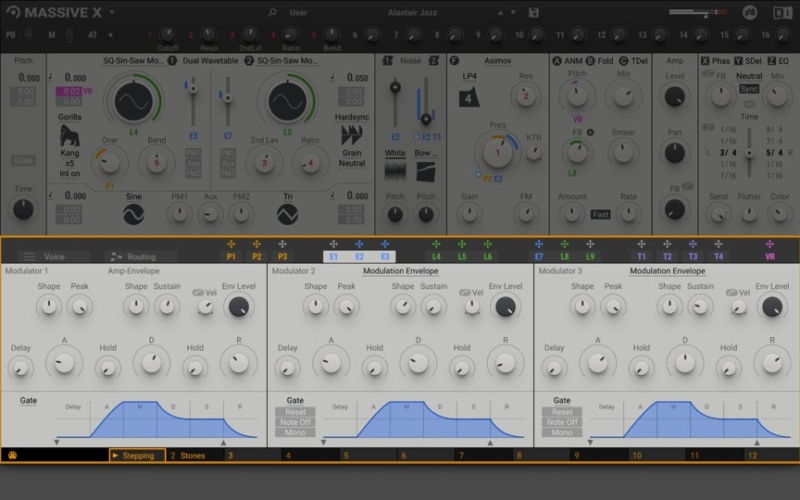The width and height of the screenshot is (800, 500).
Task: Open the Alastair Jazz preset name
Action: 412,12
